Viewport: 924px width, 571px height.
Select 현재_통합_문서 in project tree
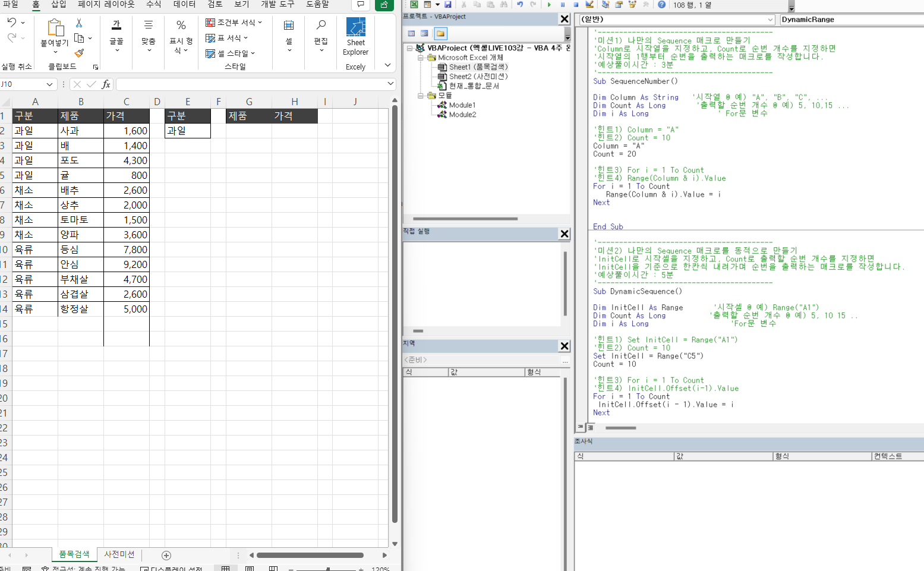[474, 86]
